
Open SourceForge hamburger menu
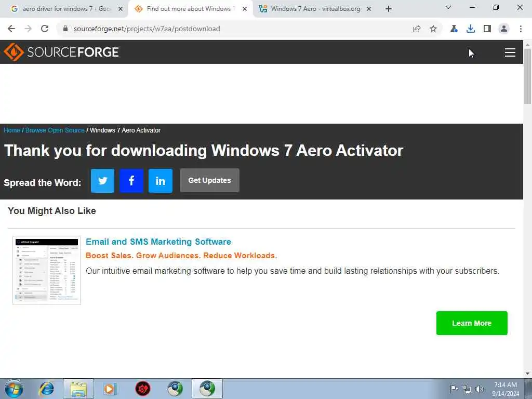[510, 52]
